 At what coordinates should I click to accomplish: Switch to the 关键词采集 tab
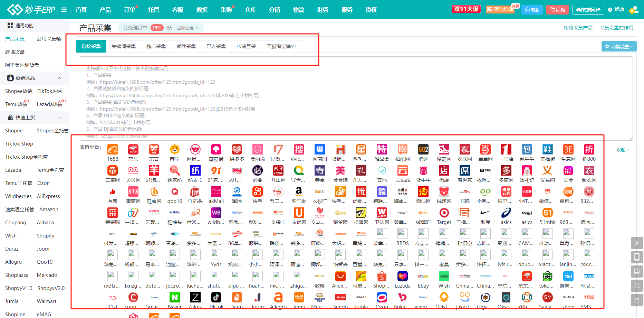click(x=124, y=46)
